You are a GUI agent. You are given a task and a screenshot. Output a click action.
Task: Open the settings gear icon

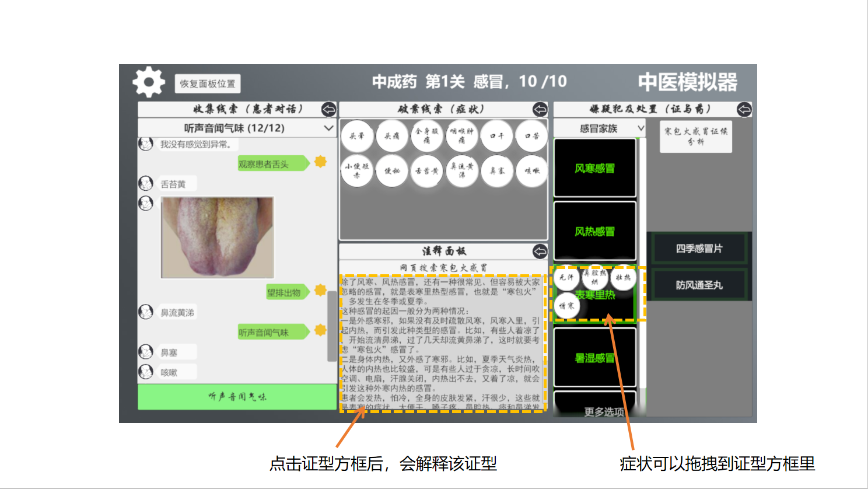tap(148, 82)
